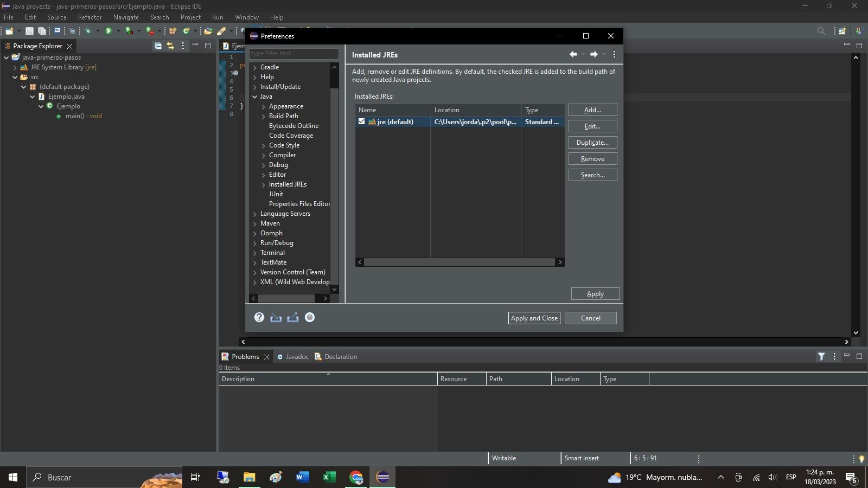
Task: Click the Remove button
Action: tap(592, 159)
